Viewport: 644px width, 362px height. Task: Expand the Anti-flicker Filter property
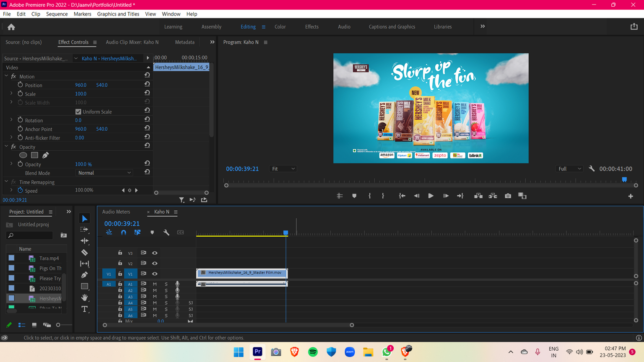[x=11, y=137]
